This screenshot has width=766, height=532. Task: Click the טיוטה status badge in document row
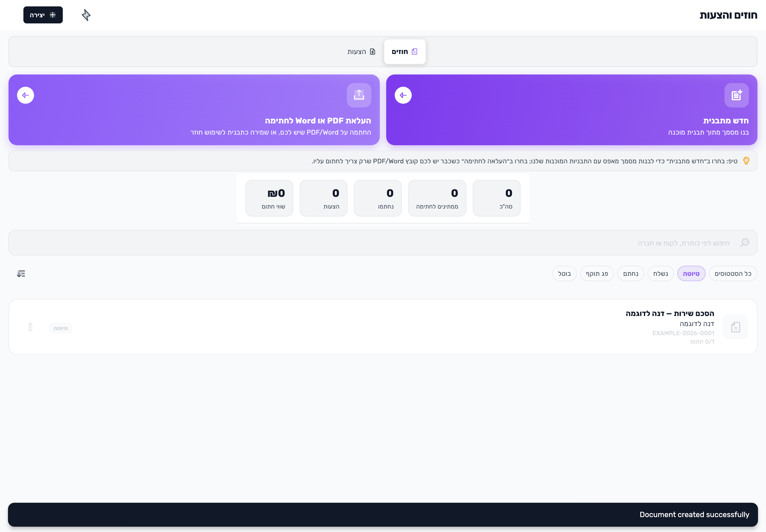60,328
